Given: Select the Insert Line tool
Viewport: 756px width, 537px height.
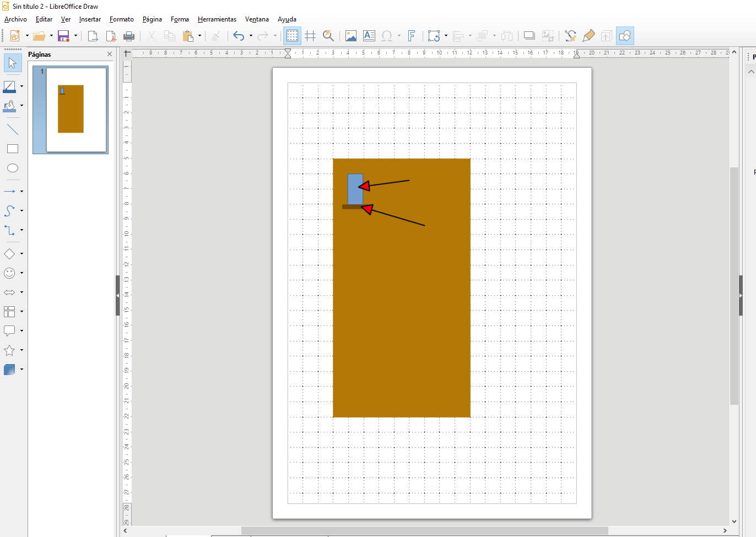Looking at the screenshot, I should [x=13, y=130].
